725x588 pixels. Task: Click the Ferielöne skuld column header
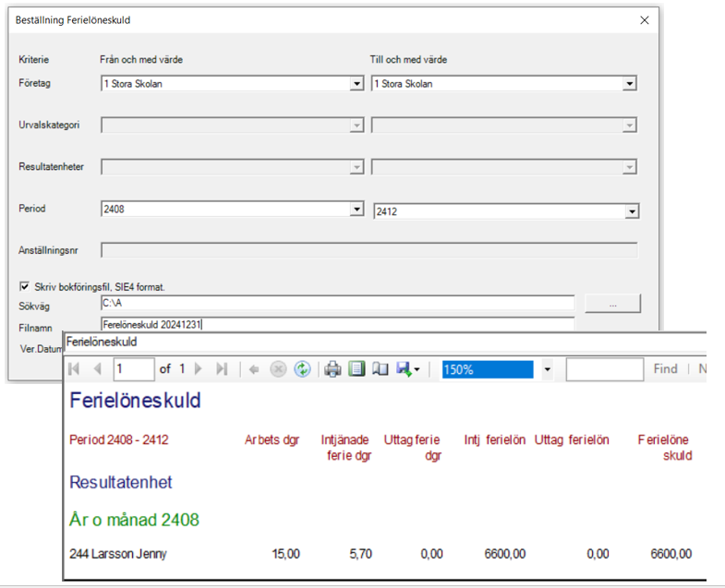[665, 448]
